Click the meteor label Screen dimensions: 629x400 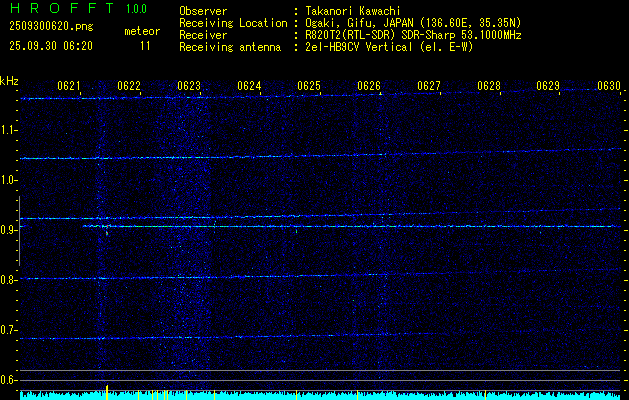142,31
